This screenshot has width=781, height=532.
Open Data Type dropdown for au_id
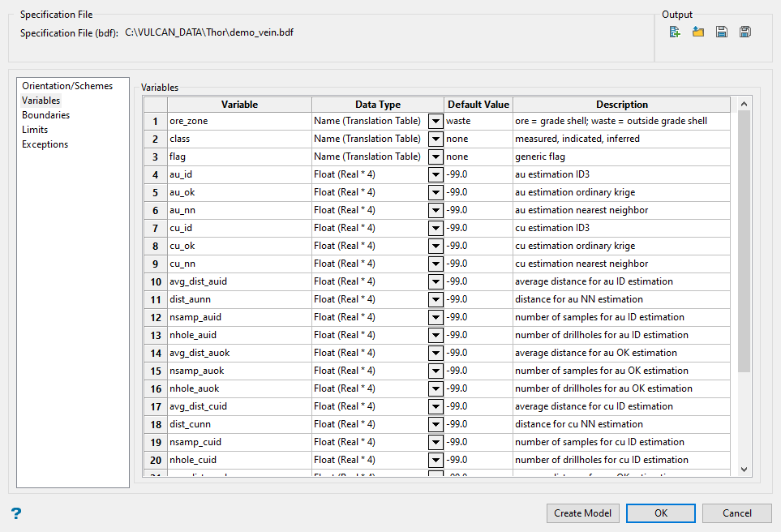click(x=436, y=174)
